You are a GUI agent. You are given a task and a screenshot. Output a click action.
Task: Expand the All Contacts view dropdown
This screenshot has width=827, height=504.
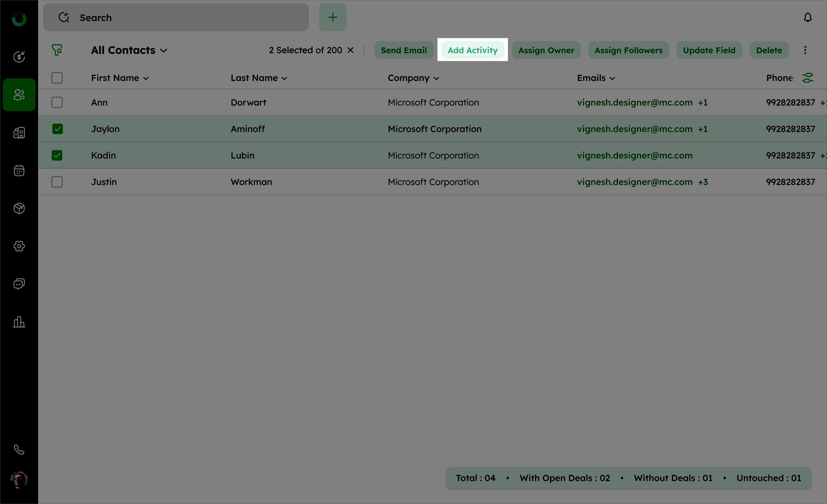click(x=163, y=51)
